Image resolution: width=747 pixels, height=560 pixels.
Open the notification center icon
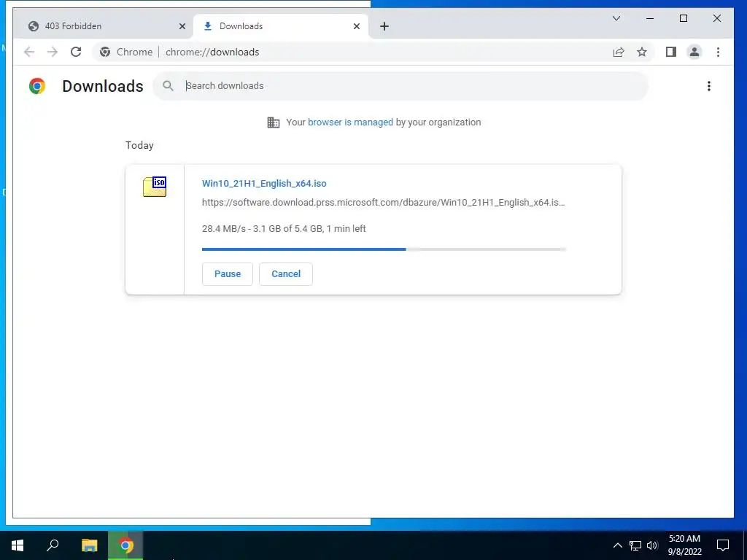[x=723, y=545]
